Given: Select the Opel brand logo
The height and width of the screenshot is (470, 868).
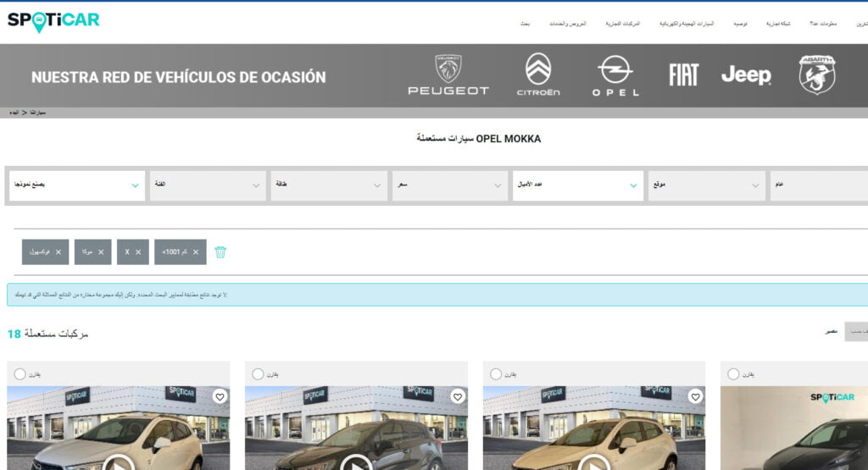Looking at the screenshot, I should tap(615, 75).
